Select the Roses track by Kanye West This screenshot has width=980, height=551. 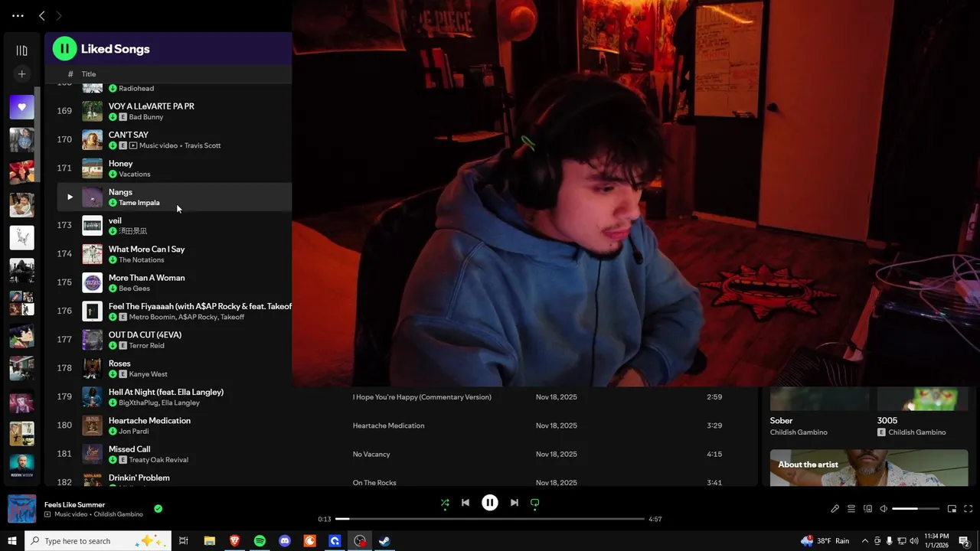[x=119, y=364]
